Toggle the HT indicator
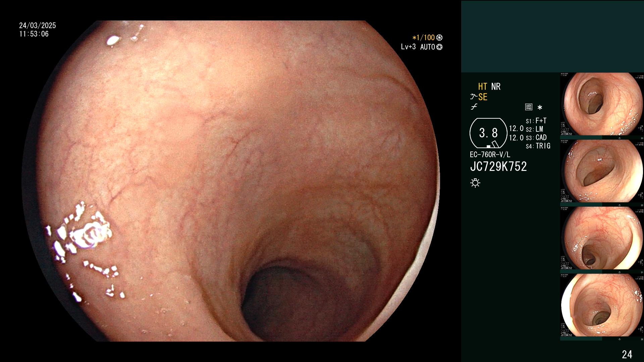 [x=483, y=87]
